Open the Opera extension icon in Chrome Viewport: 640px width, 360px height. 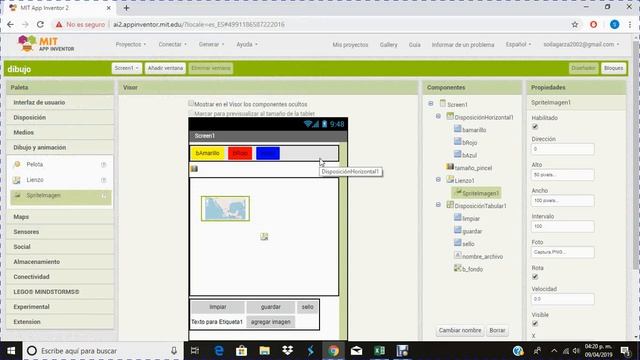593,24
